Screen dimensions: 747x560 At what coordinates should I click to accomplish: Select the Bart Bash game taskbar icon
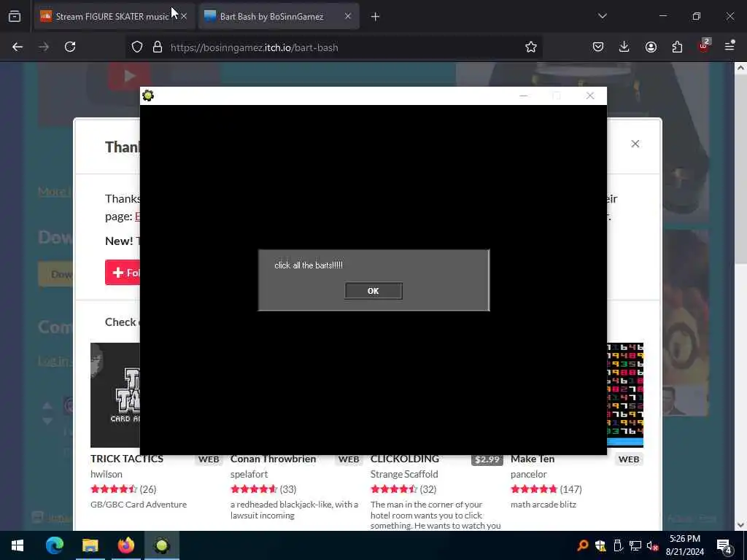[162, 545]
